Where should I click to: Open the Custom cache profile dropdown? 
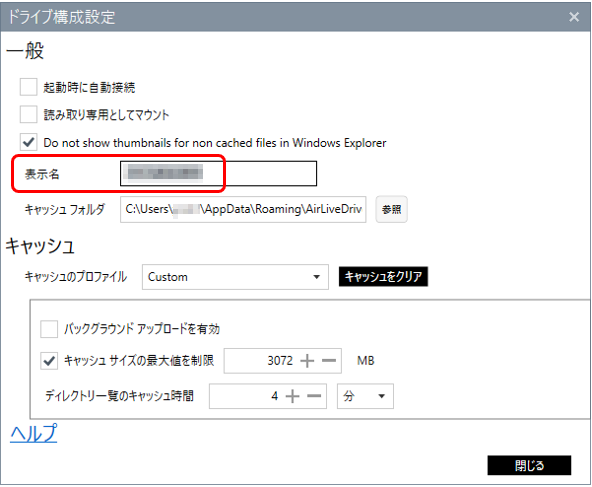[235, 277]
